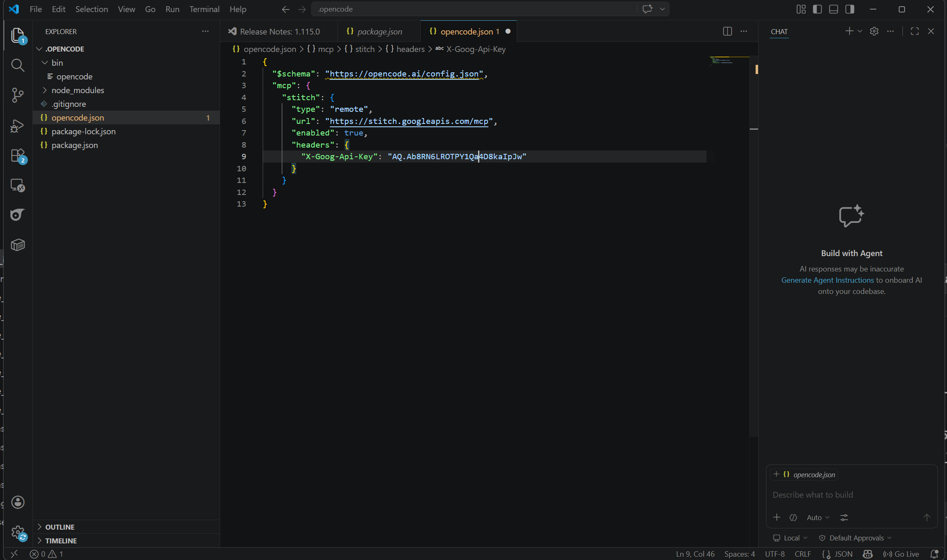Open the Selection menu

click(92, 9)
